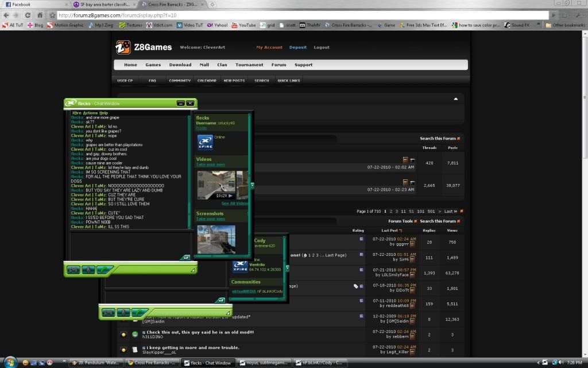The width and height of the screenshot is (588, 368).
Task: Collapse the forum section with white arrow
Action: tap(455, 98)
